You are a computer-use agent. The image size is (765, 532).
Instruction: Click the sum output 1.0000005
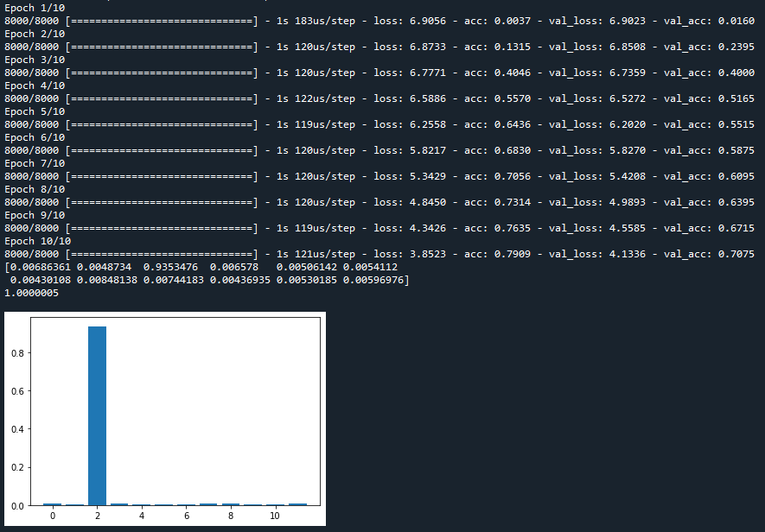coord(32,293)
